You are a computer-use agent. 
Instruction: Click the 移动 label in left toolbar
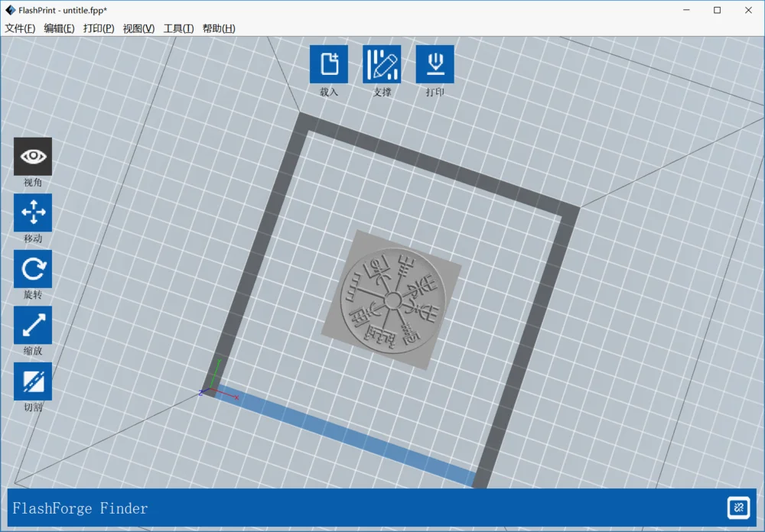pos(33,238)
